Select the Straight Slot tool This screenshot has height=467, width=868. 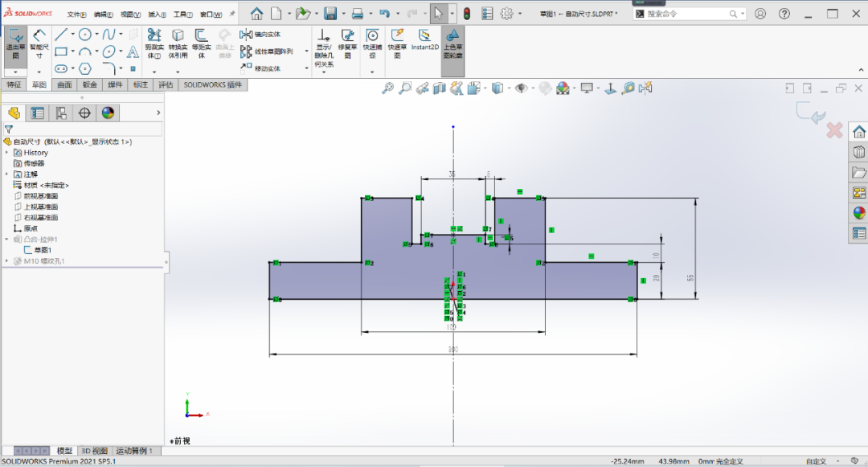click(x=61, y=68)
